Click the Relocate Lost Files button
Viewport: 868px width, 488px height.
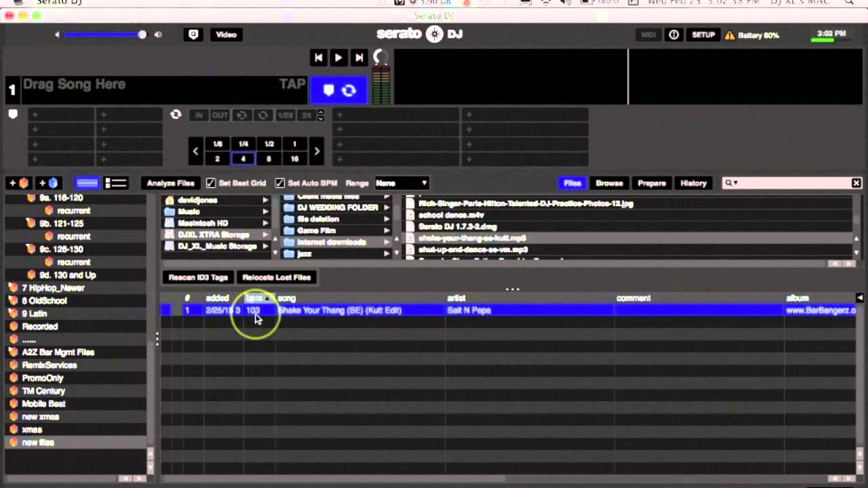pos(277,277)
